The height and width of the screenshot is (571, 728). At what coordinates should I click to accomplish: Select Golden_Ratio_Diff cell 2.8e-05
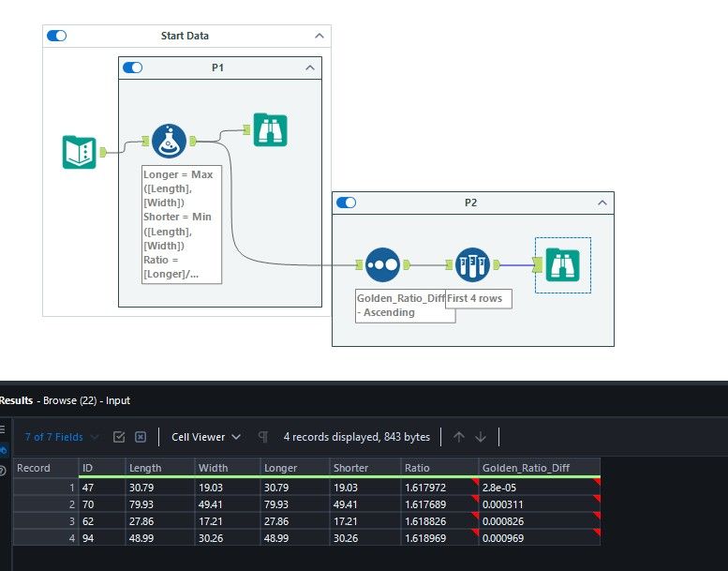540,488
